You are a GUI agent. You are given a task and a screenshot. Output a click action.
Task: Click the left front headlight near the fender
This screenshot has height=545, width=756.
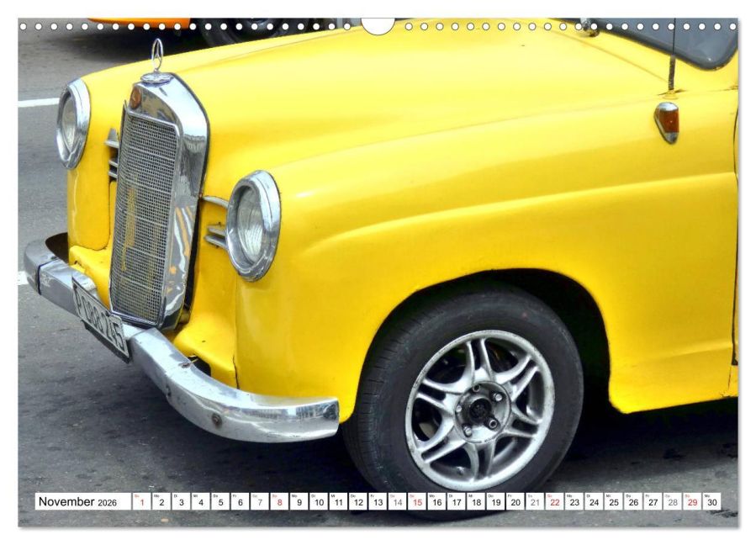pos(252,225)
